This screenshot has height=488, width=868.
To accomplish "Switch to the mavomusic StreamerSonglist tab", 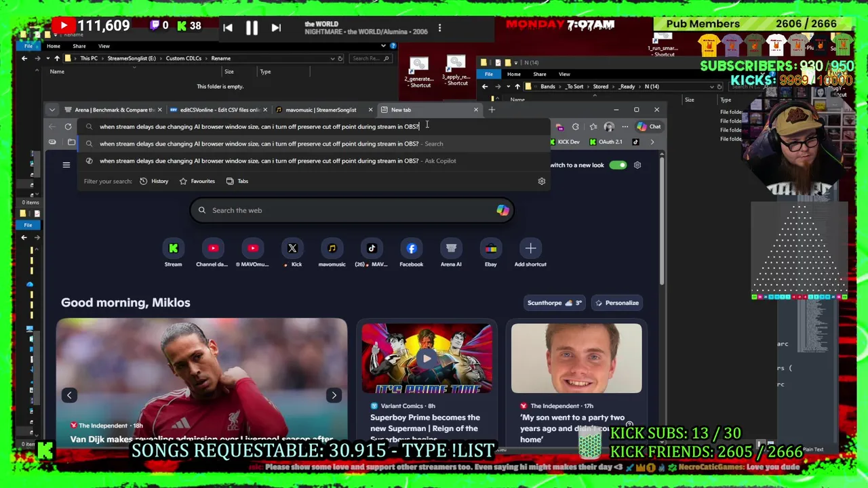I will point(324,110).
